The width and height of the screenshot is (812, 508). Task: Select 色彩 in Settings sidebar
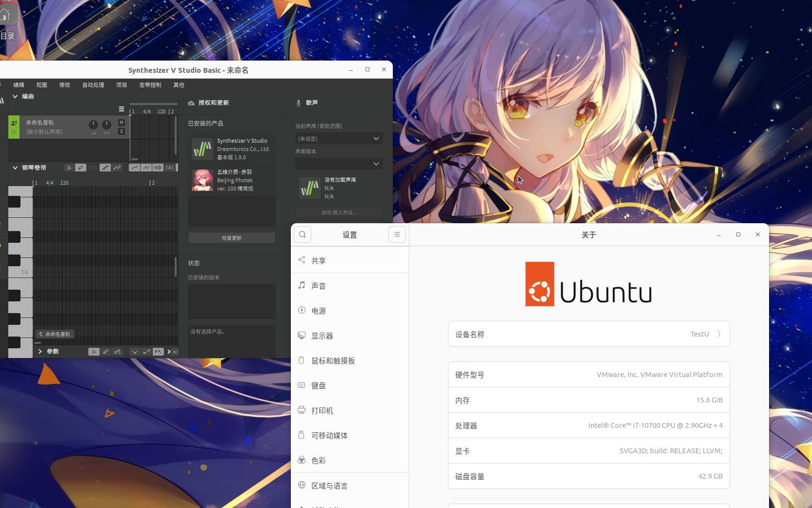point(350,460)
